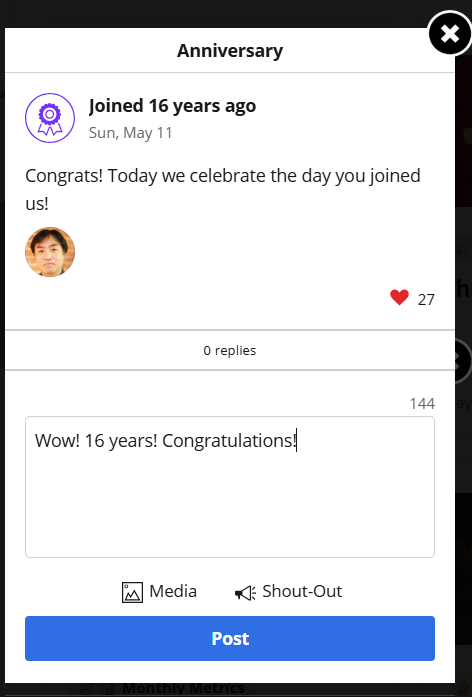Click the Media picture icon
The height and width of the screenshot is (697, 472).
coord(132,592)
